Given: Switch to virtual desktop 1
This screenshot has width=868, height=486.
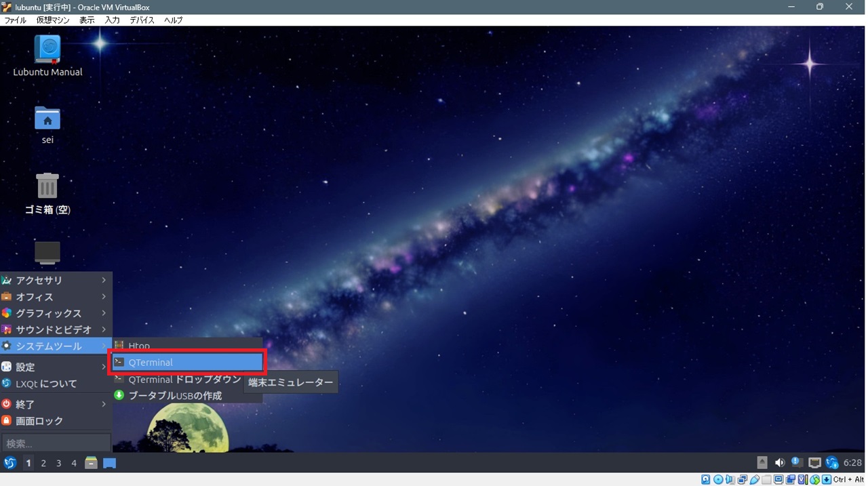Looking at the screenshot, I should 28,463.
